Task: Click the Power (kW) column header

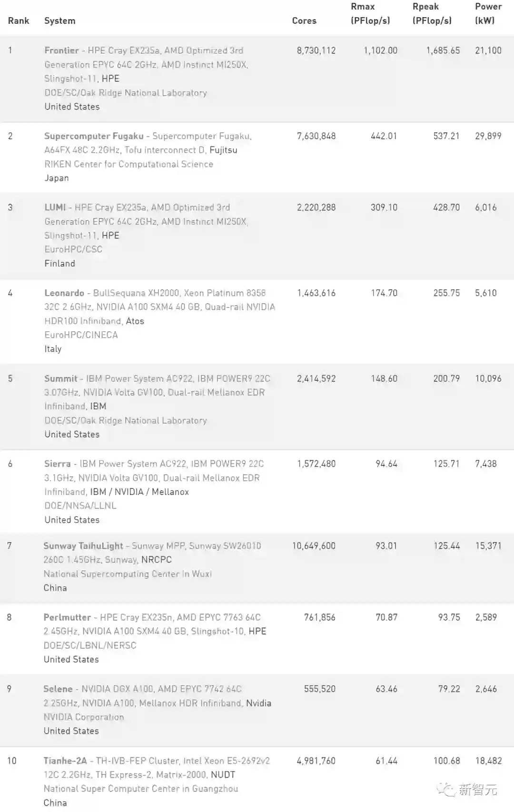Action: pyautogui.click(x=488, y=13)
